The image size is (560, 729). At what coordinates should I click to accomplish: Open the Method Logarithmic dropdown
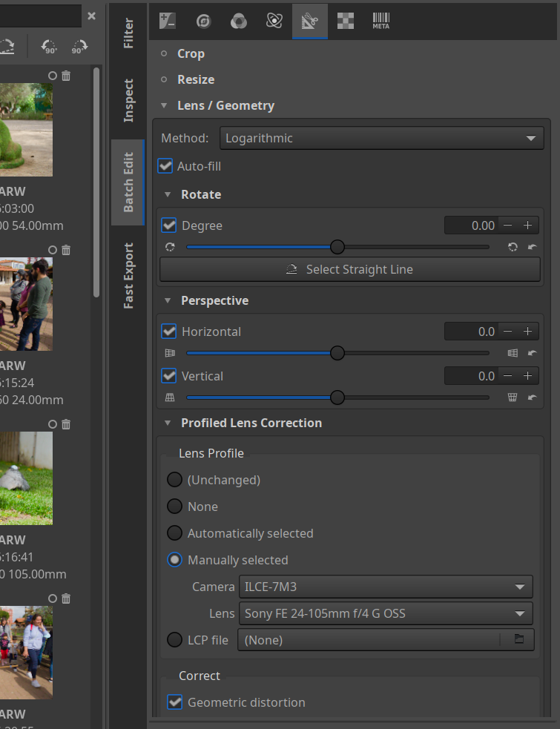pos(381,138)
